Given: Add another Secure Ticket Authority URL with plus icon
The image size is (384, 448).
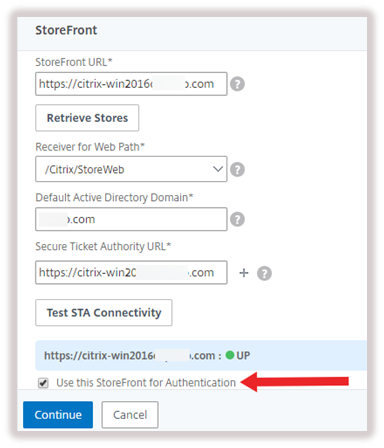Looking at the screenshot, I should [x=244, y=273].
